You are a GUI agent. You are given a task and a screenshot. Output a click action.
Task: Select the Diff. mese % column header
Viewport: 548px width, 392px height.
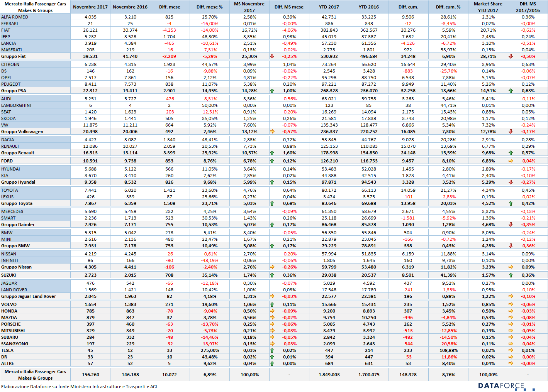[x=210, y=7]
